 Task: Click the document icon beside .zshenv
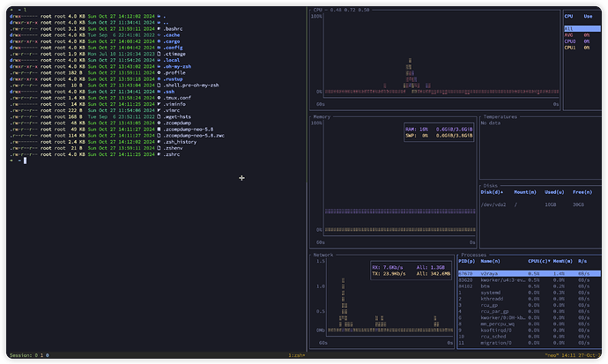pyautogui.click(x=159, y=148)
